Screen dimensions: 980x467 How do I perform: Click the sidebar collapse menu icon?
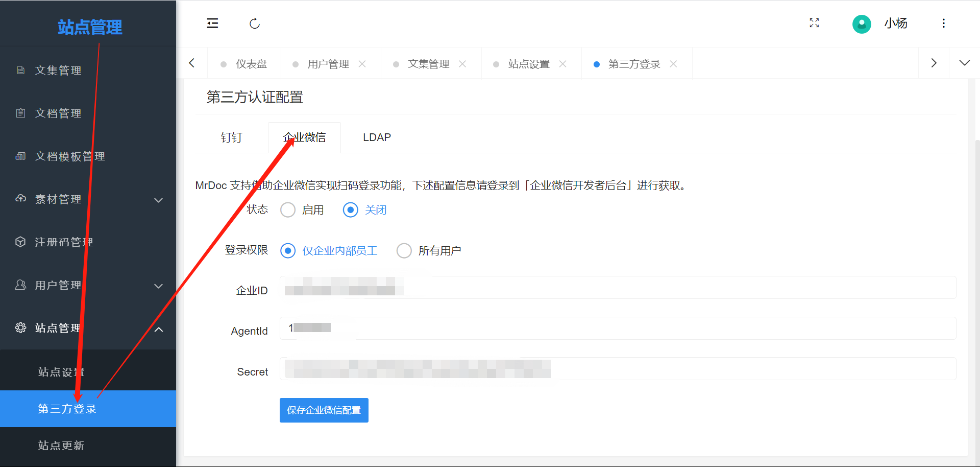tap(212, 24)
